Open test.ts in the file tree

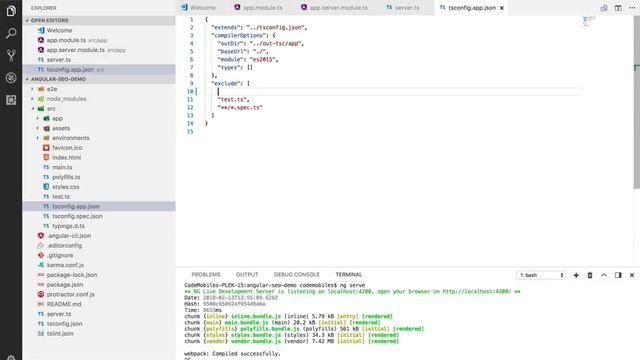[x=99, y=197]
